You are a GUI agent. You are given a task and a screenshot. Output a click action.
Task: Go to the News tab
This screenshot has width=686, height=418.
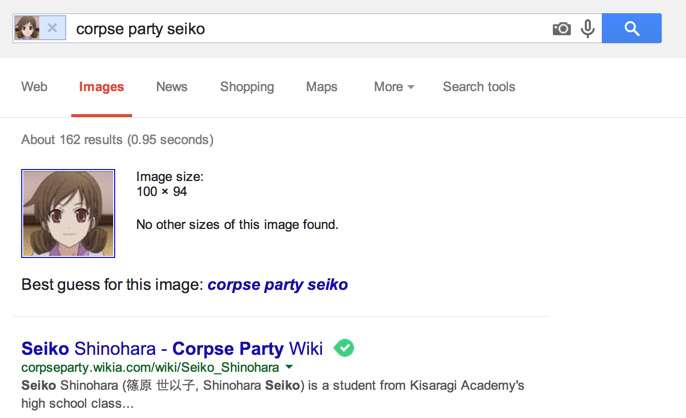point(172,87)
